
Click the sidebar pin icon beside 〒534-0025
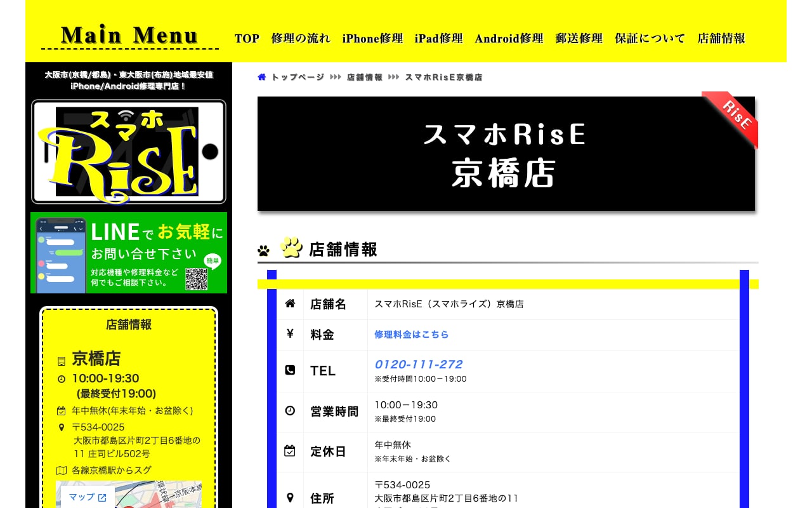(x=62, y=427)
